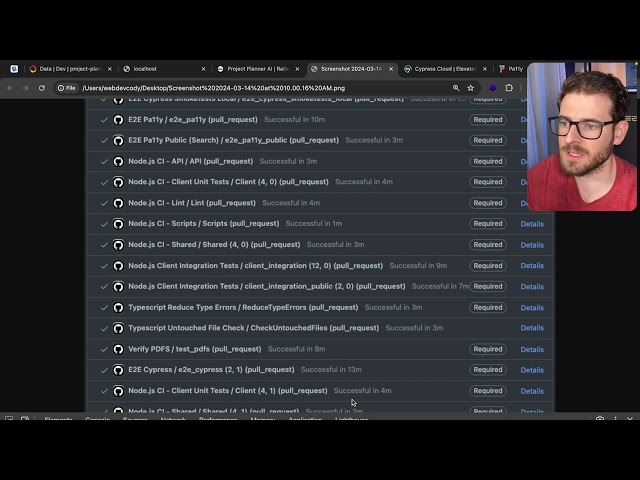Click the File chip in address bar

pos(66,88)
